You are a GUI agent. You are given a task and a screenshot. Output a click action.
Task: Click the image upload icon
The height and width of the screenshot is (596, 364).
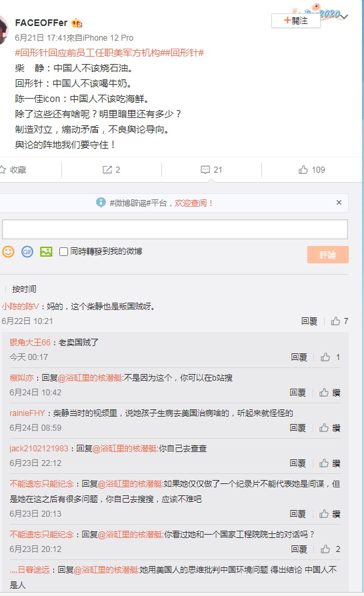(47, 251)
